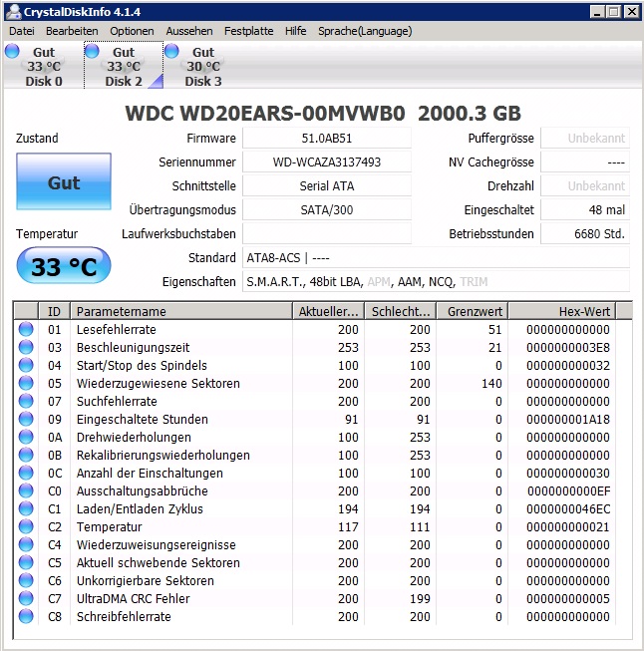This screenshot has width=644, height=651.
Task: Select the Wiederzugewiesene Sektoren parameter name
Action: click(159, 383)
